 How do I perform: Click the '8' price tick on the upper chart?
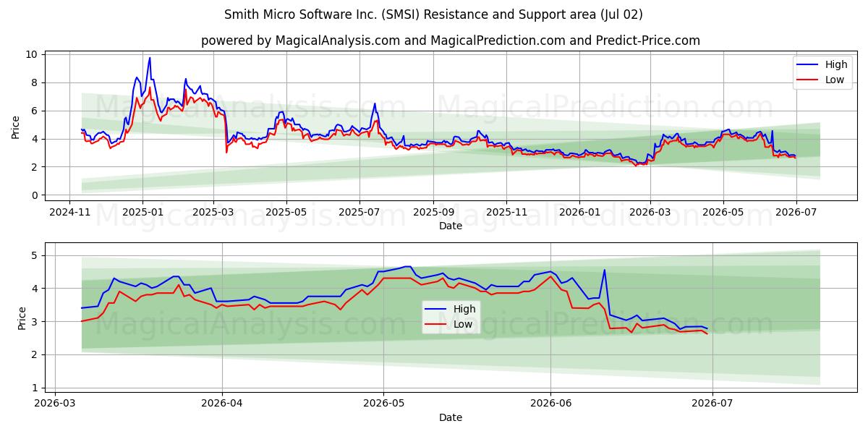coord(35,82)
